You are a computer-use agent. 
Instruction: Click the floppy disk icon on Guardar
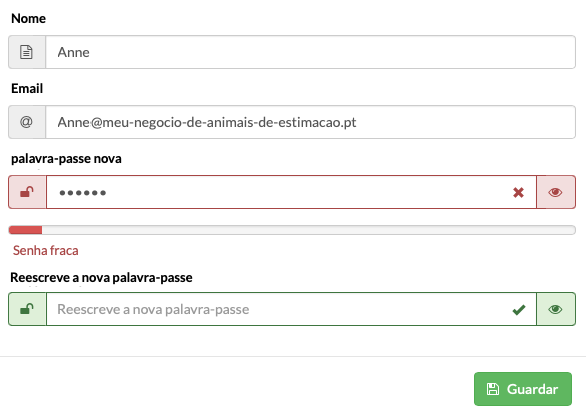pyautogui.click(x=493, y=389)
